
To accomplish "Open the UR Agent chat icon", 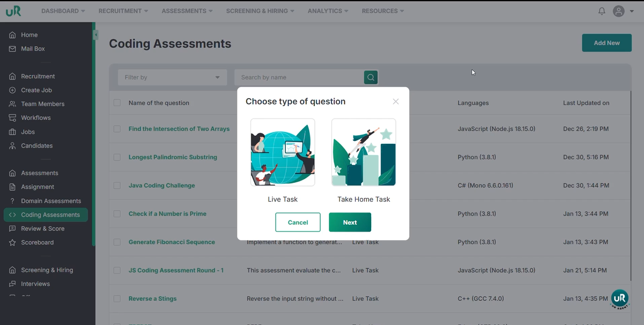I will pyautogui.click(x=619, y=299).
